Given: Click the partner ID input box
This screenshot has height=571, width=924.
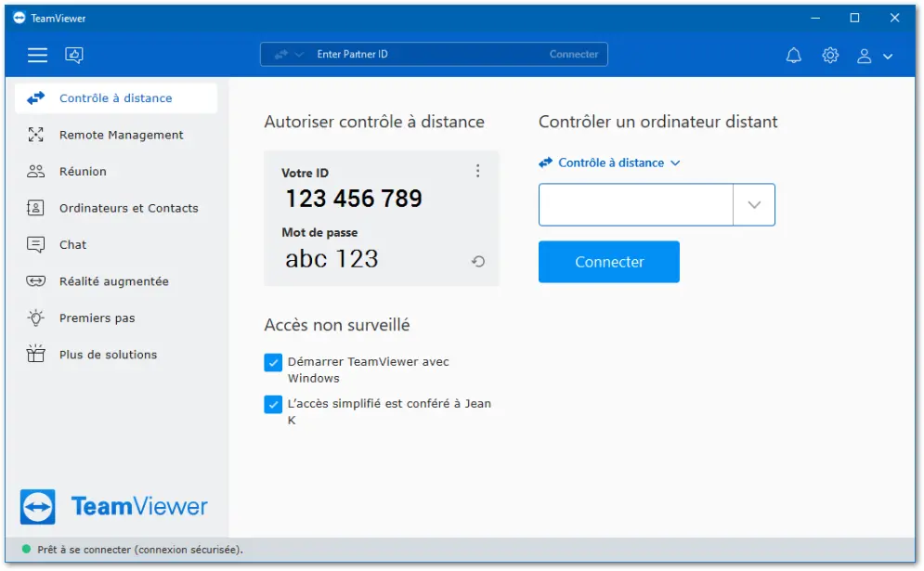Looking at the screenshot, I should (636, 204).
